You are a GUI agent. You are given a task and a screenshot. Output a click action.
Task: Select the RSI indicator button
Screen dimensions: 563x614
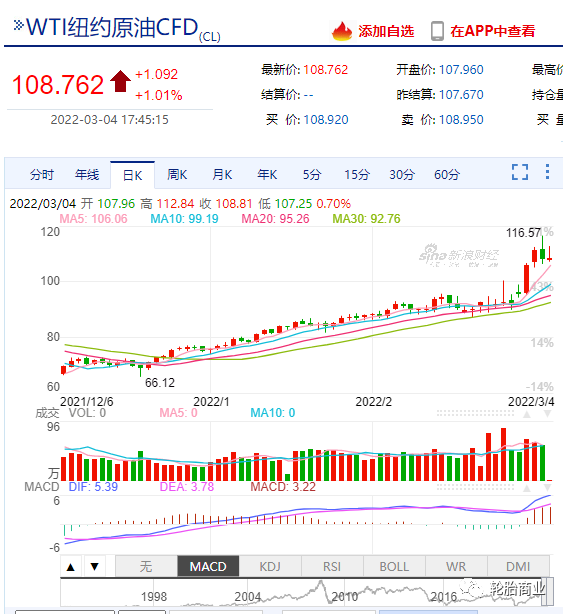332,566
